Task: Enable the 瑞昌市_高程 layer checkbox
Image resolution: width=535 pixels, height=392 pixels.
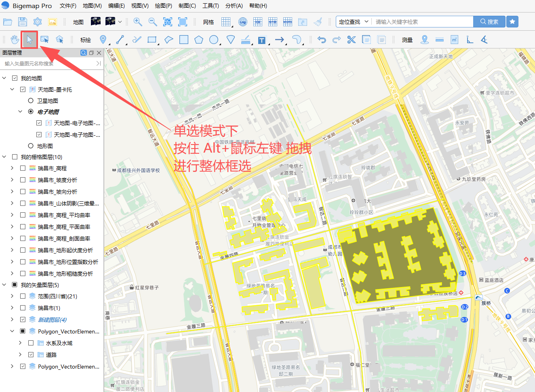Action: pos(23,168)
